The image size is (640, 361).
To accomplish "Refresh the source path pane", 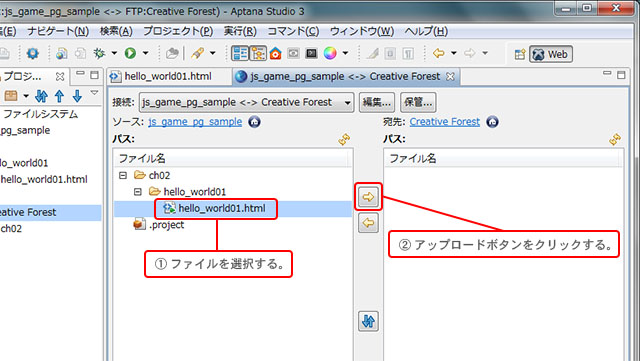I will [x=344, y=139].
